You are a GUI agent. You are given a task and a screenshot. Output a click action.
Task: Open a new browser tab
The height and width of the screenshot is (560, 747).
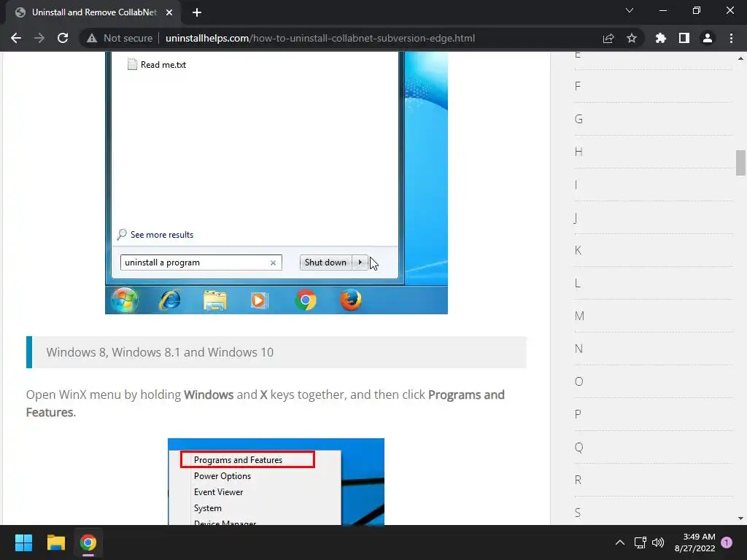(x=197, y=12)
